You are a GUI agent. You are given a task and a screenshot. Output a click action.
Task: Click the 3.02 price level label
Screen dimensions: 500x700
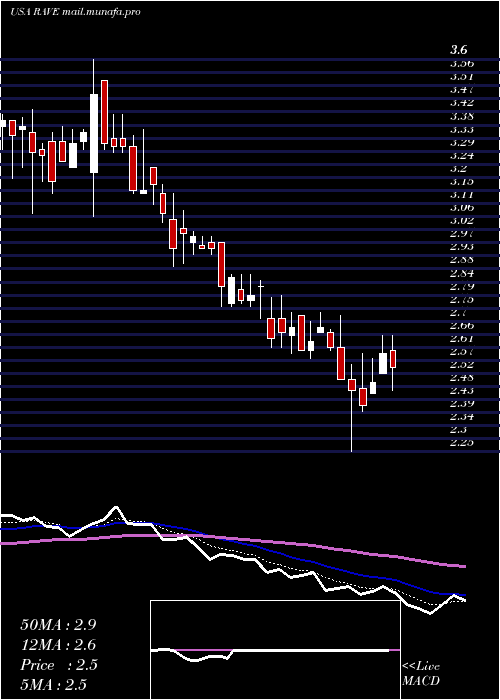462,220
